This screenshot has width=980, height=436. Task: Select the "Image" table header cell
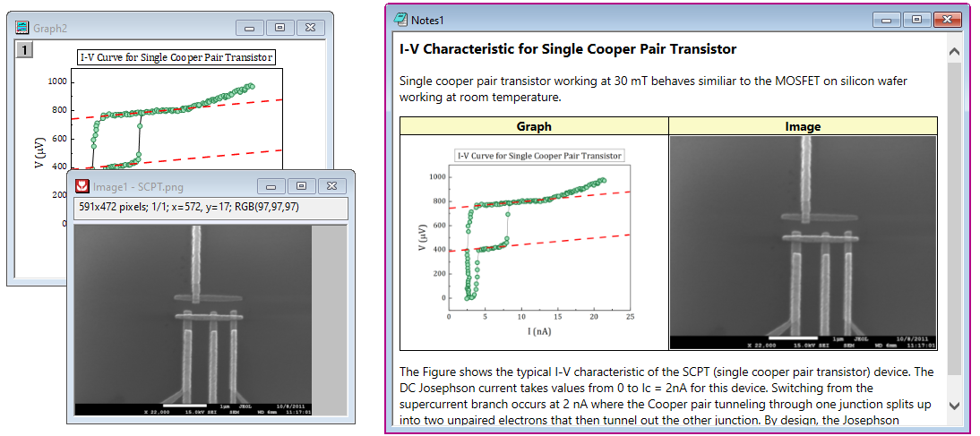pos(803,126)
